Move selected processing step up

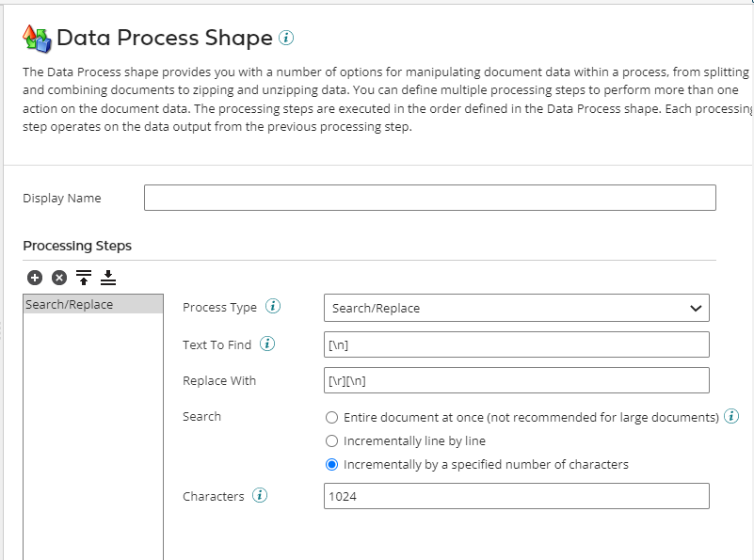84,277
